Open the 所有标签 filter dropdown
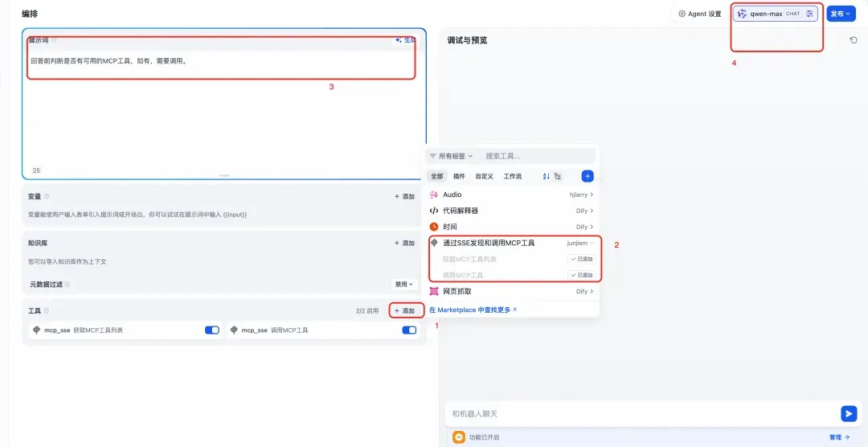 452,156
